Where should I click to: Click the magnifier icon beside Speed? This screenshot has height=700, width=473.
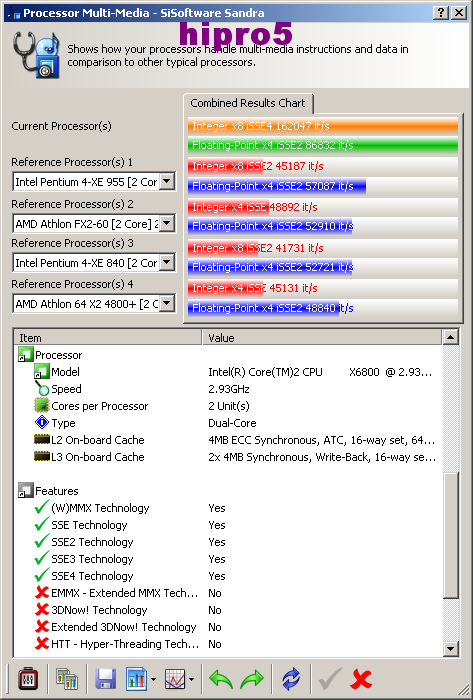point(41,388)
